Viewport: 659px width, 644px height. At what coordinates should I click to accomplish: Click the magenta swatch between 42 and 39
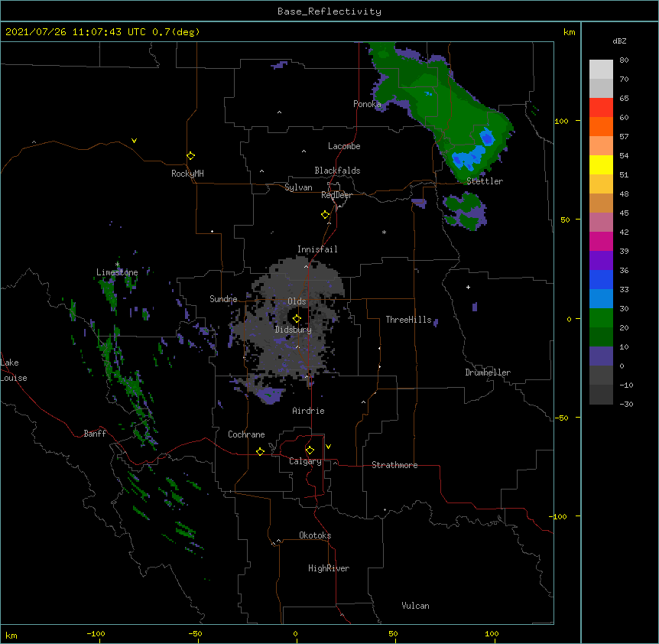pyautogui.click(x=601, y=241)
